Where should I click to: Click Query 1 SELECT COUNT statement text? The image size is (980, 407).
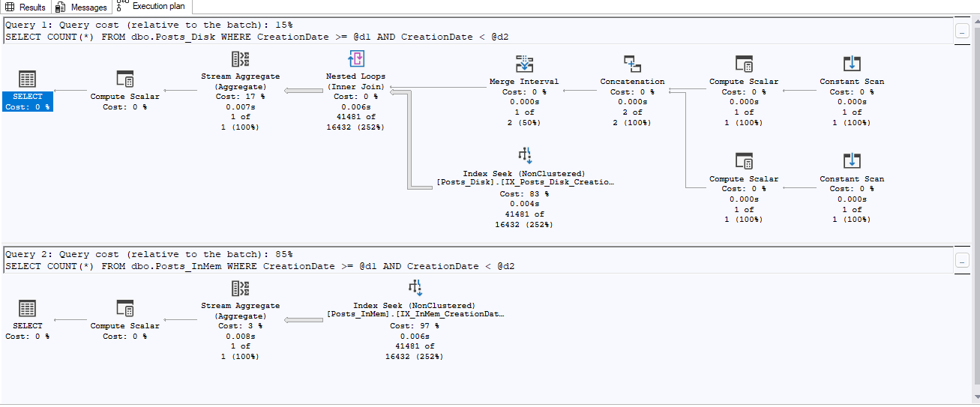click(x=259, y=36)
